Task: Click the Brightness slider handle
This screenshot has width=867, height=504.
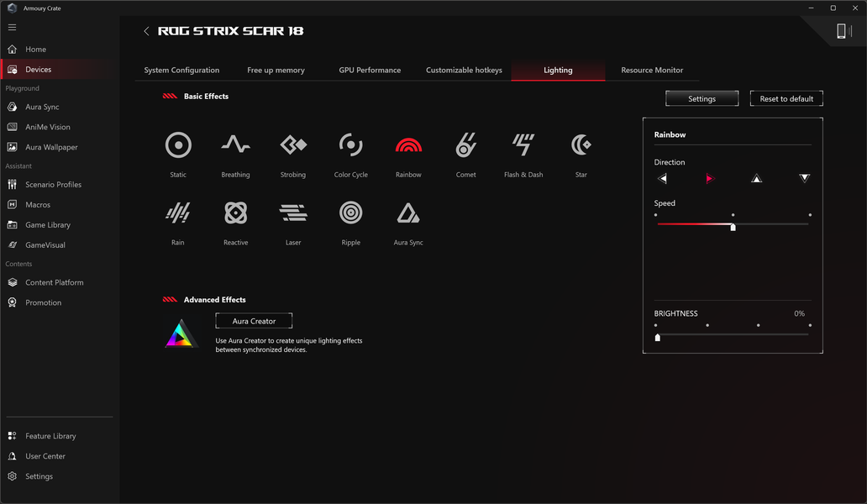Action: (658, 337)
